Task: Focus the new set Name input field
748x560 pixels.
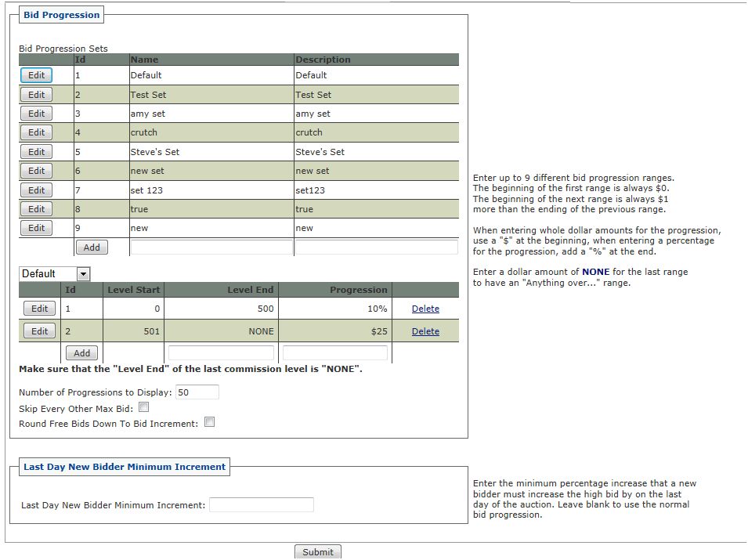Action: (211, 247)
